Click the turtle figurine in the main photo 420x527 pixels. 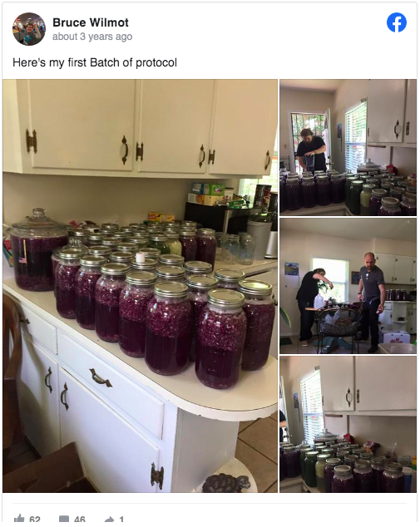(x=226, y=483)
